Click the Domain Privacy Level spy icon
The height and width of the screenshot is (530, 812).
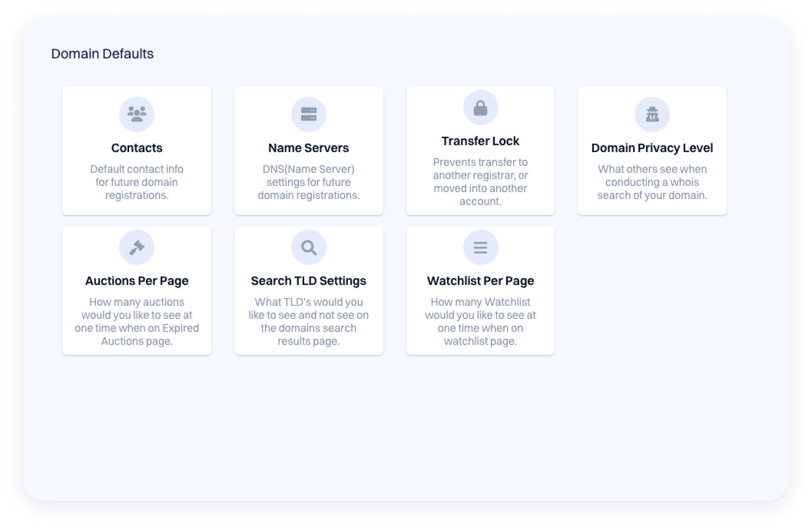(652, 114)
